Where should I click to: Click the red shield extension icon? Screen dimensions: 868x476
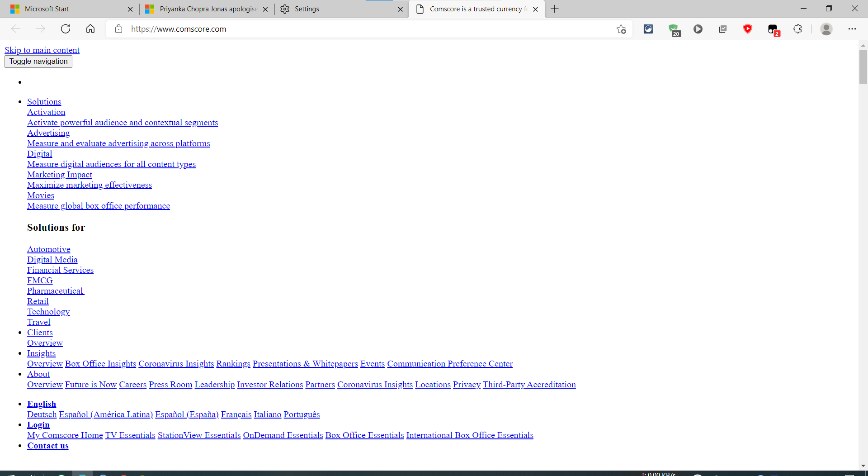click(x=748, y=29)
